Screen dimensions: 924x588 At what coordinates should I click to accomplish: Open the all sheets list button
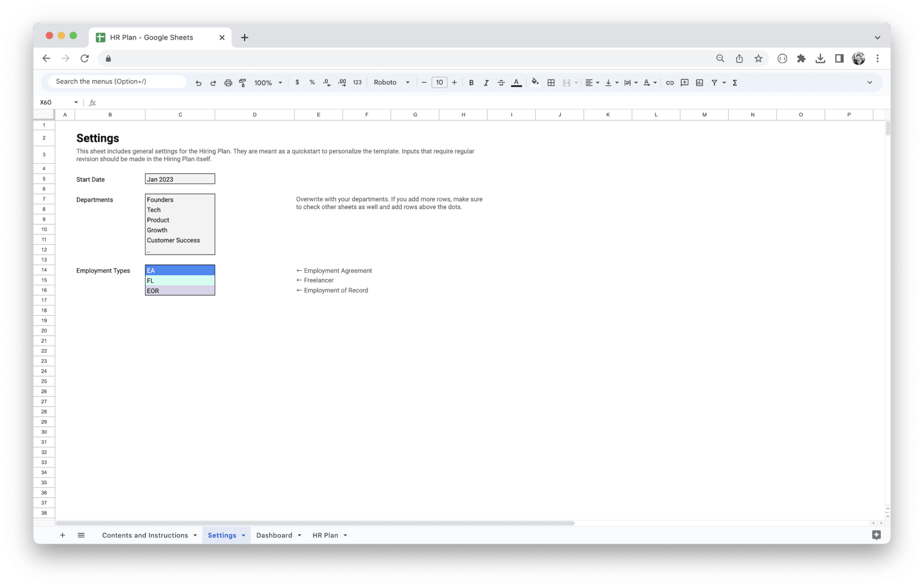[81, 535]
